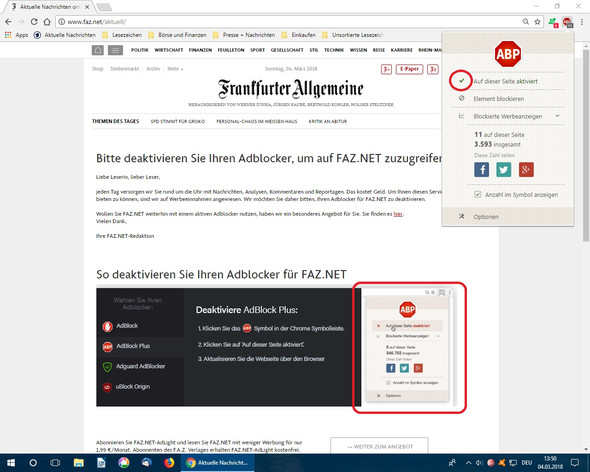Open File Explorer from the taskbar
This screenshot has width=590, height=472.
coord(78,463)
